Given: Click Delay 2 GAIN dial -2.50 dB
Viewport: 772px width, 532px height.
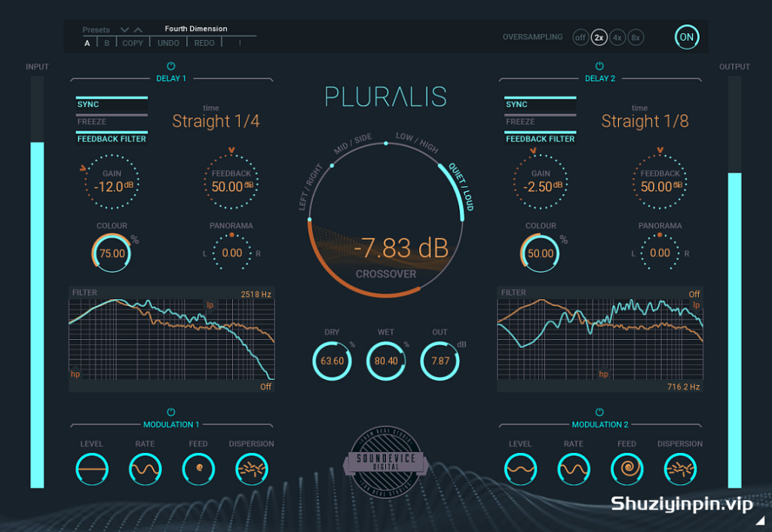Looking at the screenshot, I should [541, 182].
